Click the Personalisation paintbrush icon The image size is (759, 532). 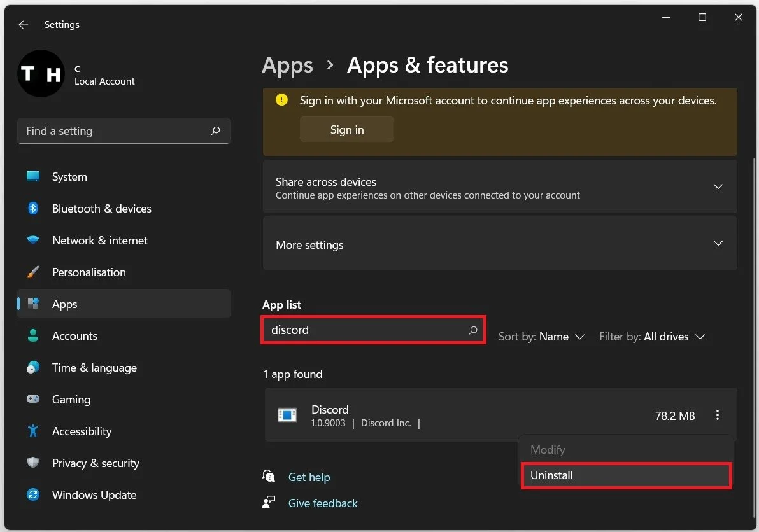point(33,272)
